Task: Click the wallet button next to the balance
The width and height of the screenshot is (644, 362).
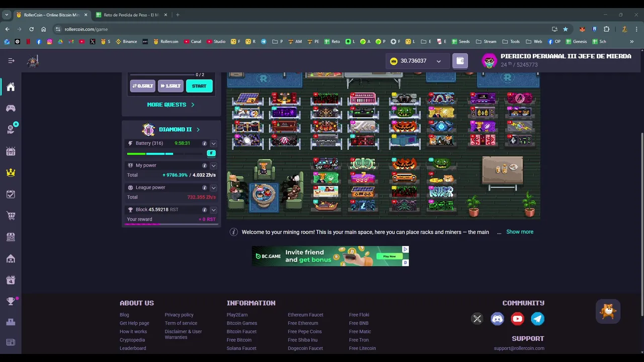Action: [460, 61]
